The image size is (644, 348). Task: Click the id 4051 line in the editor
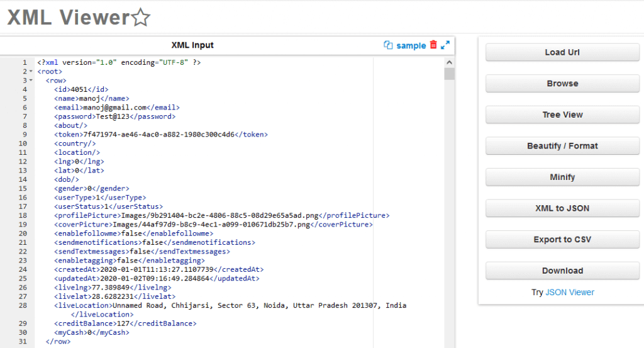(x=81, y=89)
